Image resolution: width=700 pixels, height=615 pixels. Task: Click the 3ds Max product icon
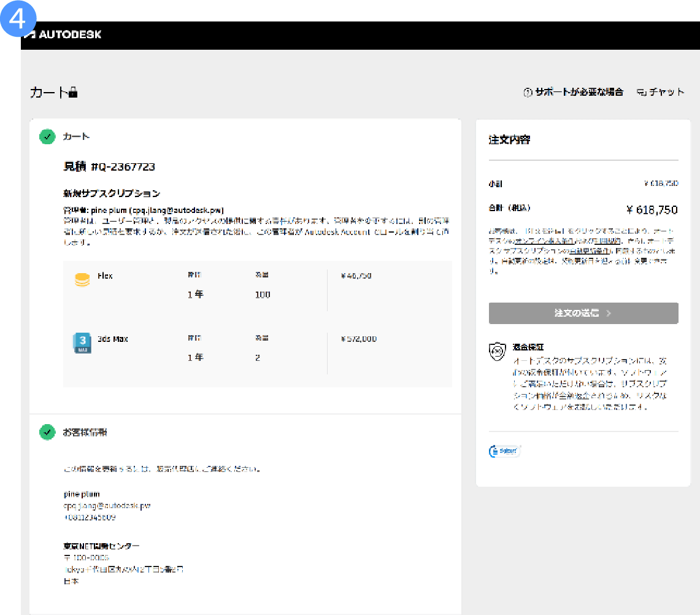click(82, 343)
